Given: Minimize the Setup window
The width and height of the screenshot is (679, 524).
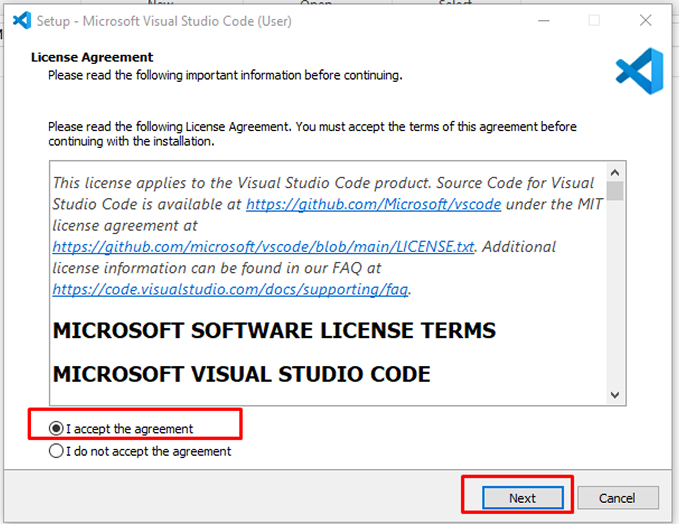Looking at the screenshot, I should pos(543,20).
